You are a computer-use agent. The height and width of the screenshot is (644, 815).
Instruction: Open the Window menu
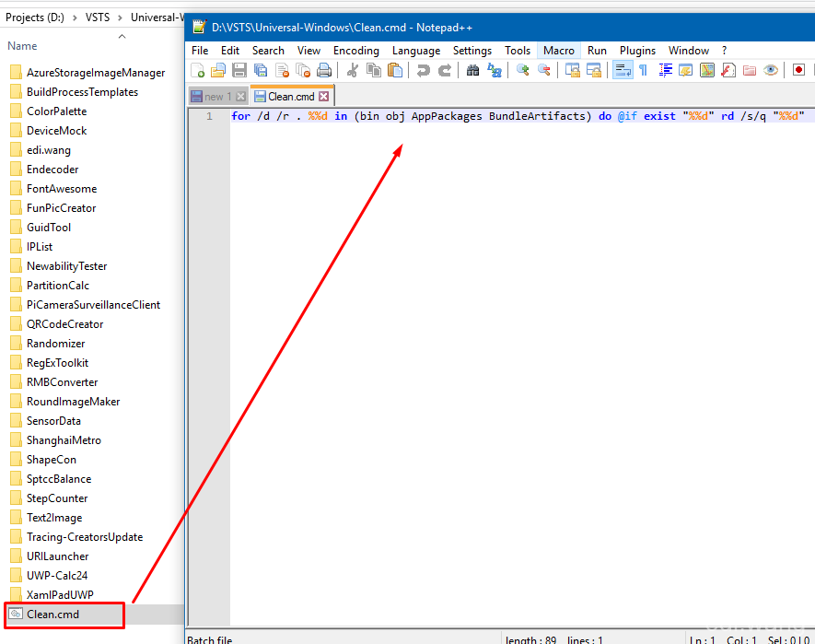[x=688, y=51]
